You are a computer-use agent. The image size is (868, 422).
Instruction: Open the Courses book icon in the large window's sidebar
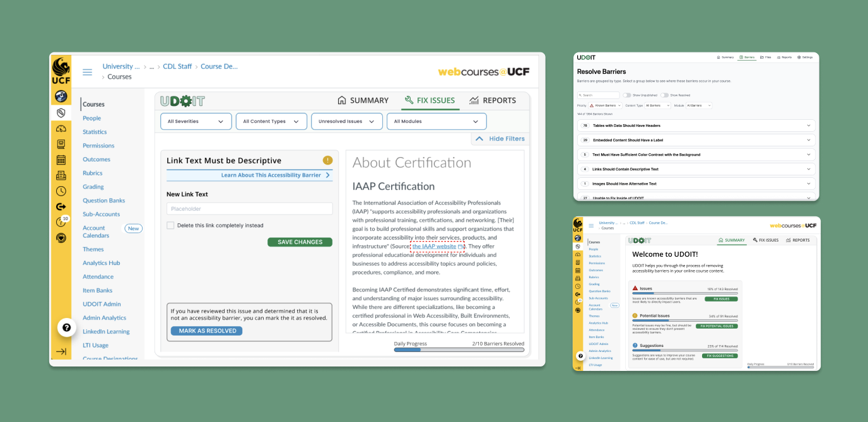click(x=61, y=144)
